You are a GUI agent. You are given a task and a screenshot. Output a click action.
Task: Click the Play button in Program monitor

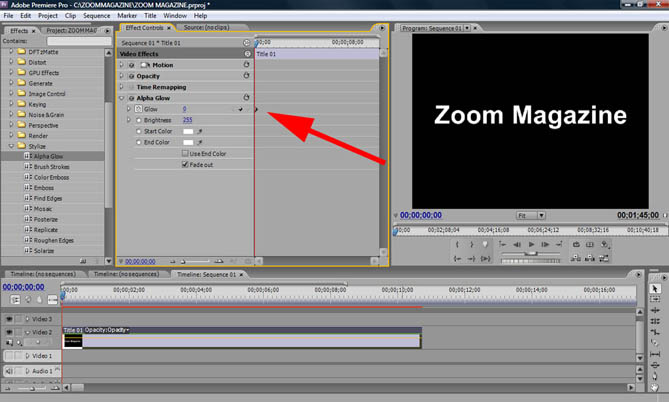(531, 244)
